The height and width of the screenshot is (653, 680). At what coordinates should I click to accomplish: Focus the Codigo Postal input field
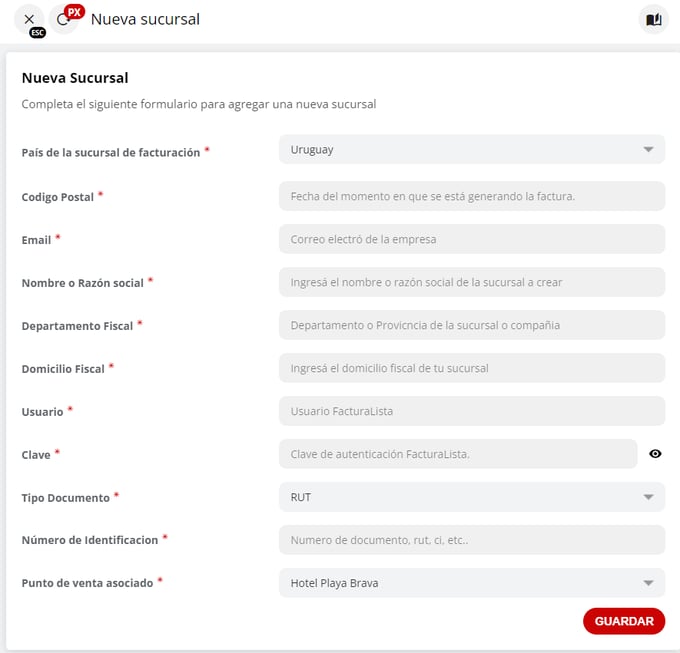point(471,196)
